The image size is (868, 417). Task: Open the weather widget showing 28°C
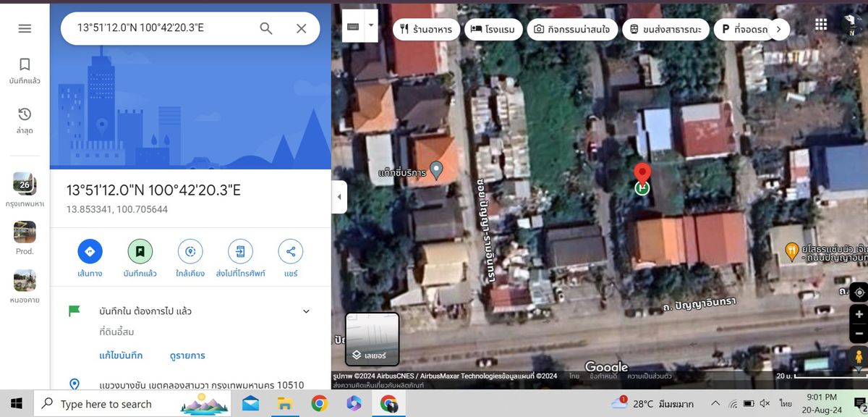pos(652,403)
